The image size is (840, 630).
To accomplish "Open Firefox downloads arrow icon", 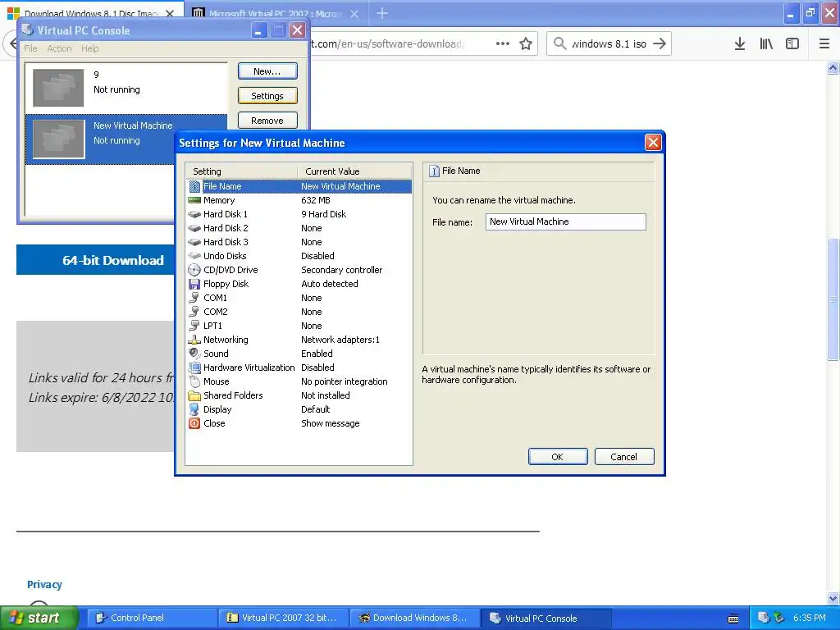I will click(740, 44).
